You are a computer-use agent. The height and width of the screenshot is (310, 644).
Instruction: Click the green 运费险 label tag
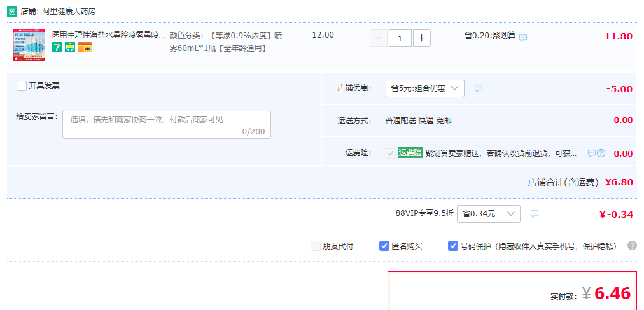[410, 153]
